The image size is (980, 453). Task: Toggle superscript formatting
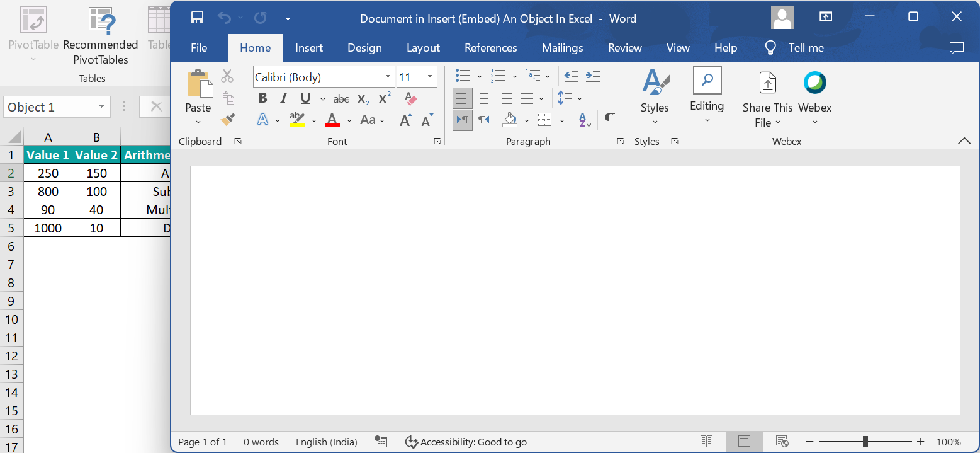pyautogui.click(x=385, y=98)
